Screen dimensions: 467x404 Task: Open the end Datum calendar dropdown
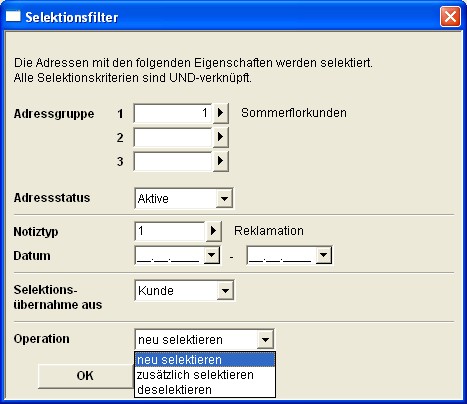324,256
